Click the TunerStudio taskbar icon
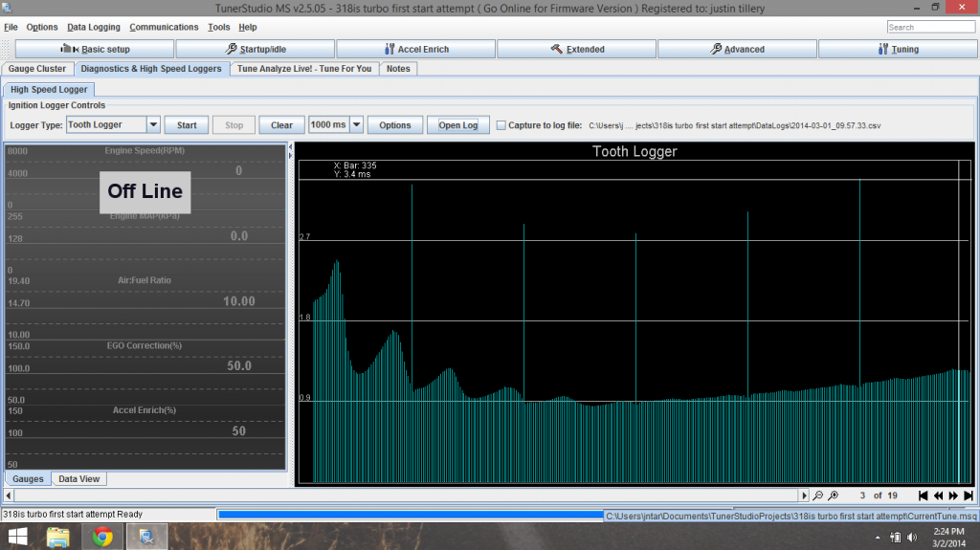 tap(146, 537)
